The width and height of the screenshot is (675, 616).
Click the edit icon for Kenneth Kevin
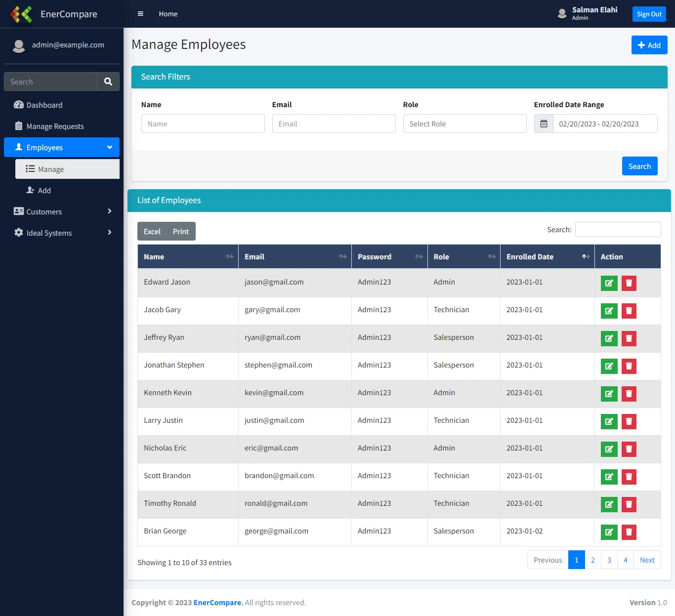(609, 394)
